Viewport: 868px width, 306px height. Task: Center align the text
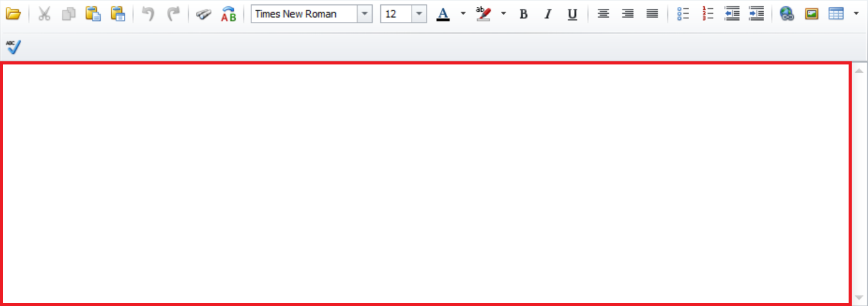point(603,14)
